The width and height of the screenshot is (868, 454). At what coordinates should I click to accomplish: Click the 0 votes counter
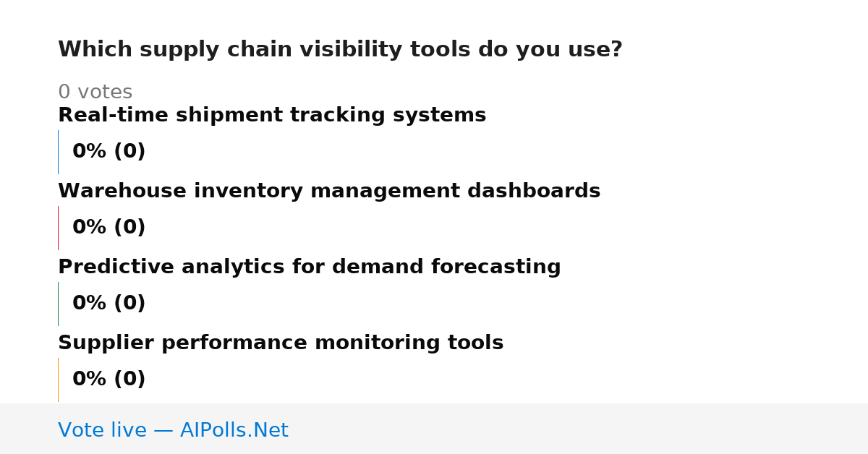95,93
